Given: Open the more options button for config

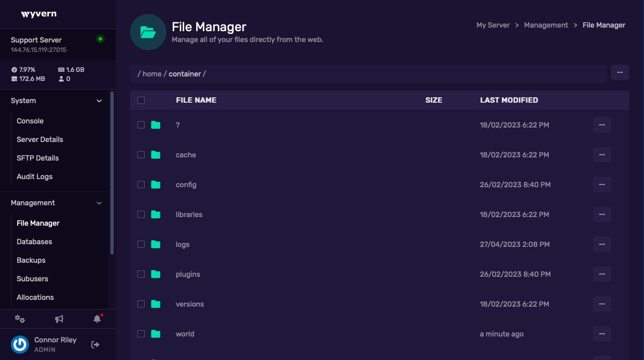Looking at the screenshot, I should 602,185.
